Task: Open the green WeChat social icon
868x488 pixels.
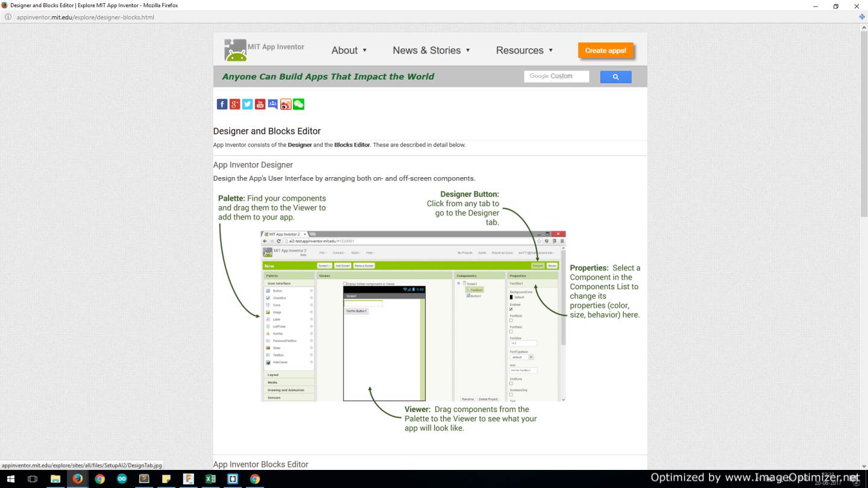Action: coord(298,104)
